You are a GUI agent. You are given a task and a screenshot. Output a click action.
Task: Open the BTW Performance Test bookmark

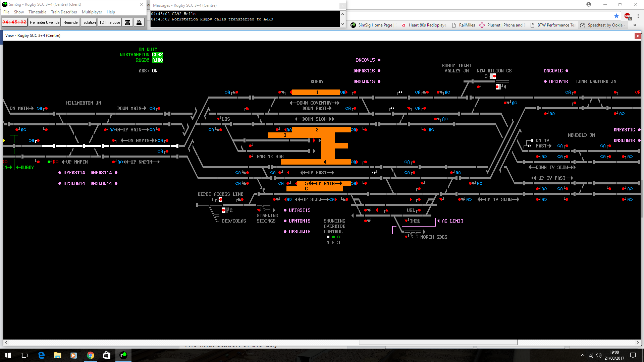553,25
